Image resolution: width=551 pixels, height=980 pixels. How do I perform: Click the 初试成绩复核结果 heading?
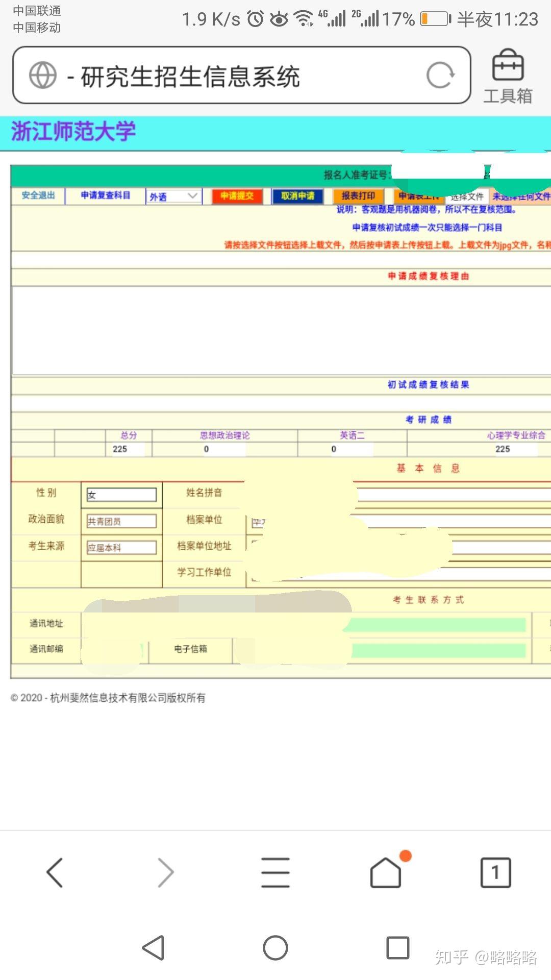tap(428, 385)
